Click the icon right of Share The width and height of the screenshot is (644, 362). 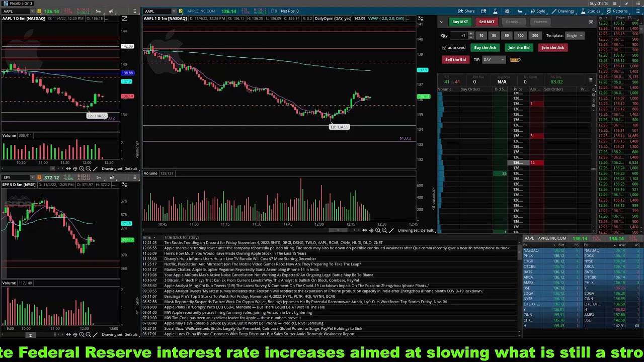point(484,11)
